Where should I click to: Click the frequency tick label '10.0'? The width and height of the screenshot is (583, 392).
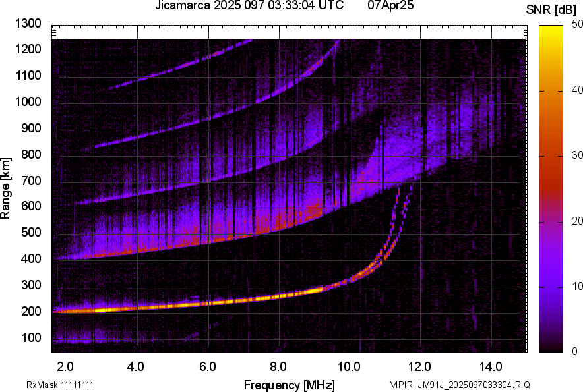click(349, 367)
